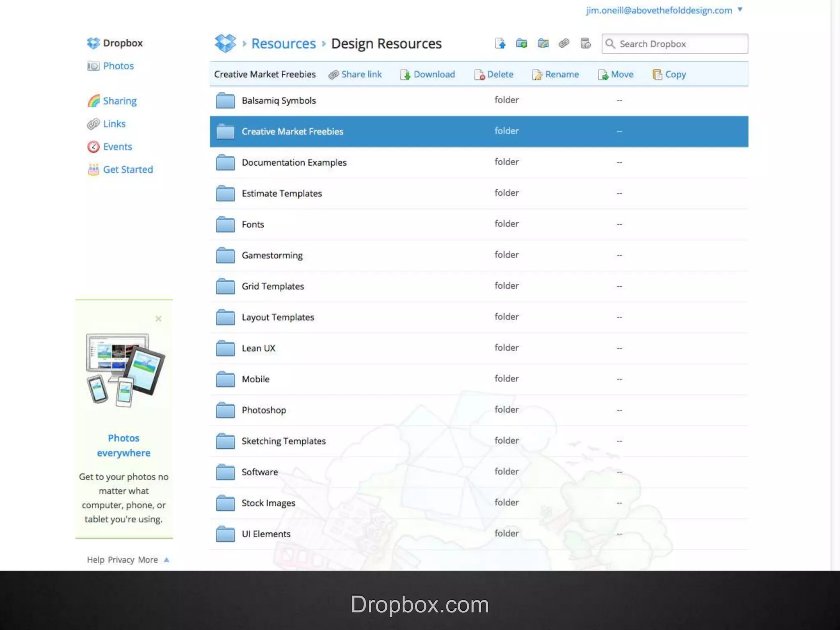The width and height of the screenshot is (840, 630).
Task: Open the Photos everywhere promo link
Action: (x=124, y=445)
